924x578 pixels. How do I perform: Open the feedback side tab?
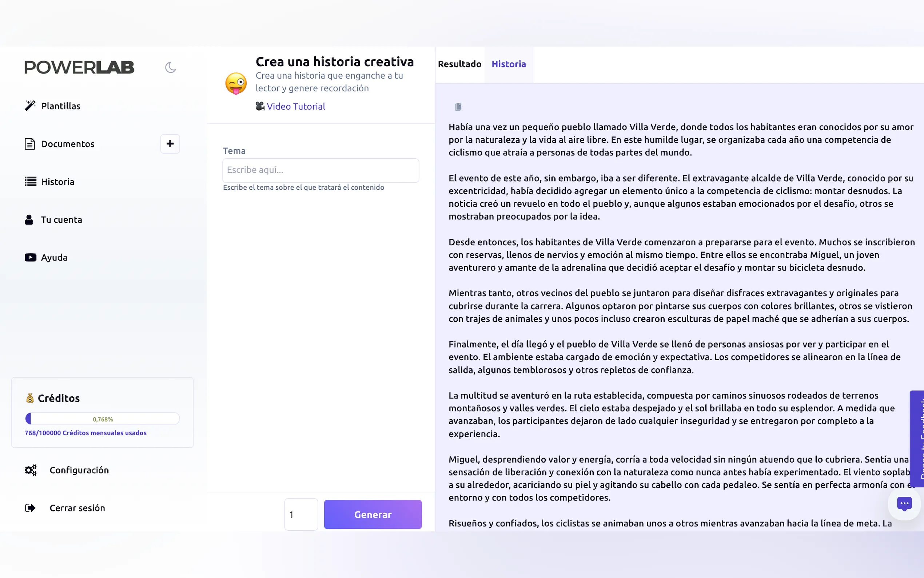(x=917, y=439)
